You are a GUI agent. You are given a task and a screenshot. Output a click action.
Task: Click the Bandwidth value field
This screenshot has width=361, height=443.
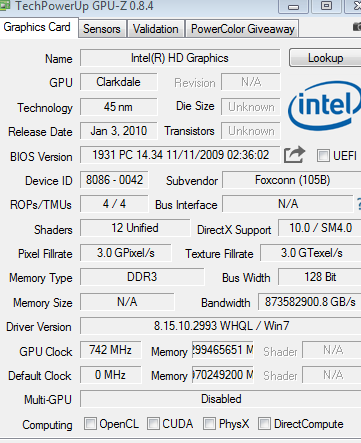(310, 302)
